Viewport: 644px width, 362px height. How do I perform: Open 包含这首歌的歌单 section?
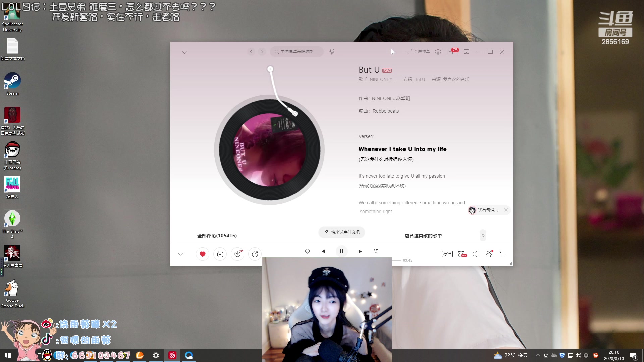(x=423, y=236)
